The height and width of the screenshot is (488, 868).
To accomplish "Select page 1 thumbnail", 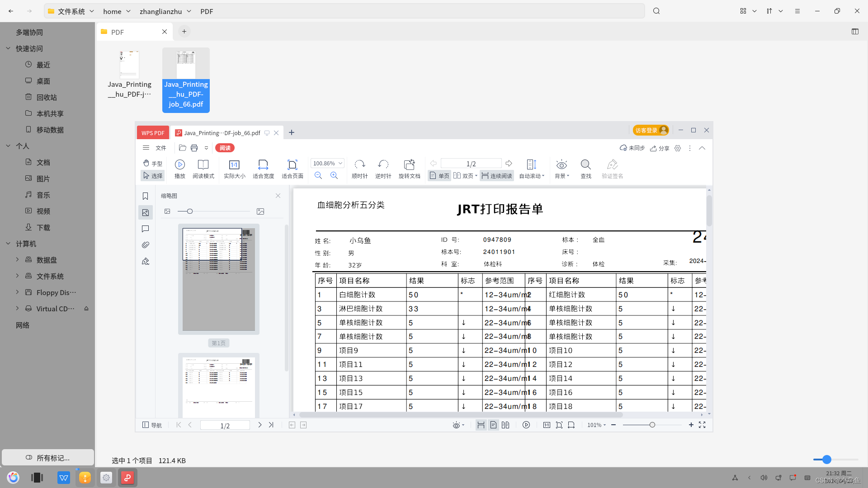I will tap(219, 279).
